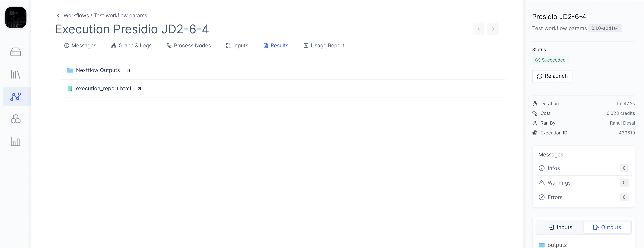Select the Workflows graph sidebar icon
Screen dimensions: 644x248
(x=15, y=97)
